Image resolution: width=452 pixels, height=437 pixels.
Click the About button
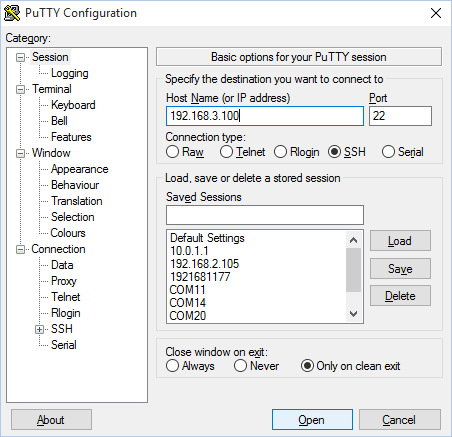coord(51,420)
